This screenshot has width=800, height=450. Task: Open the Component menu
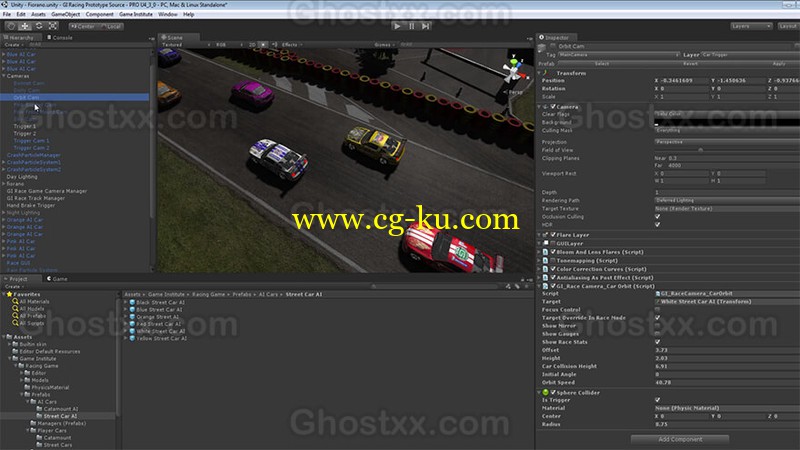tap(99, 14)
